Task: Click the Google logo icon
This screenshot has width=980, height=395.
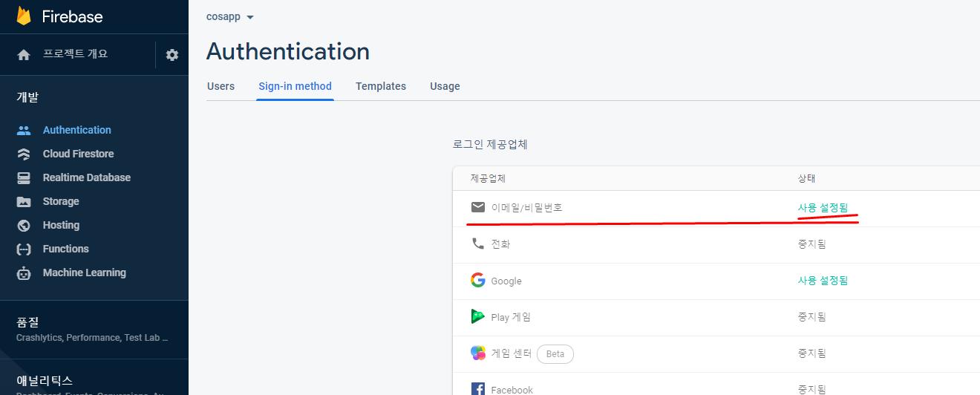Action: [478, 280]
